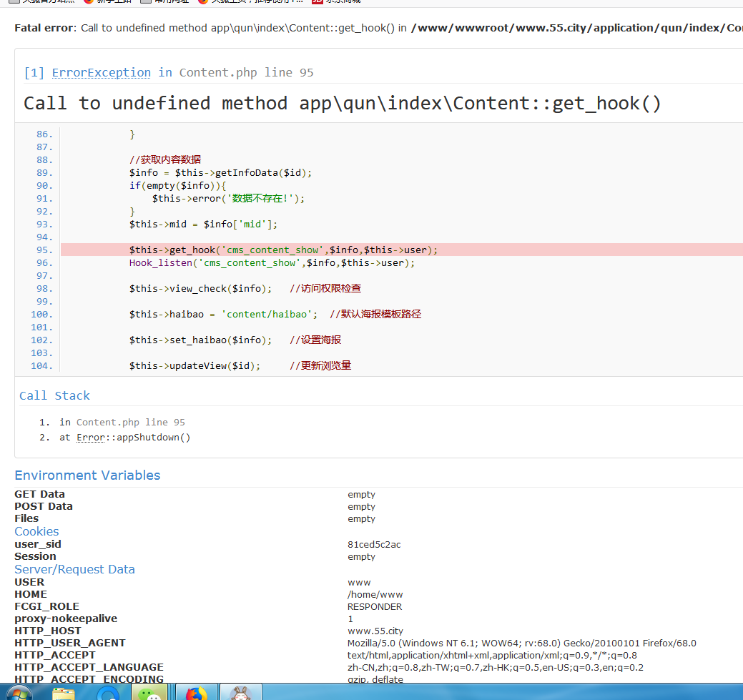Viewport: 743px width, 700px height.
Task: Click the Server/Request Data heading
Action: (74, 569)
